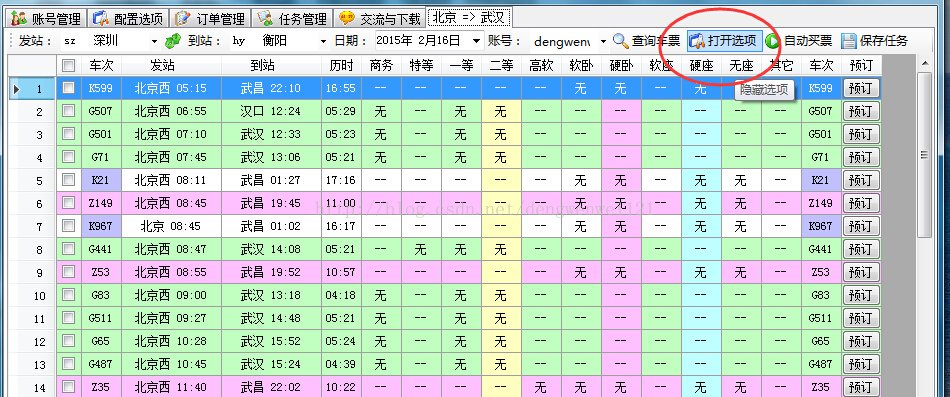Click the 保存任务 floppy disk icon
This screenshot has height=397, width=950.
[848, 41]
